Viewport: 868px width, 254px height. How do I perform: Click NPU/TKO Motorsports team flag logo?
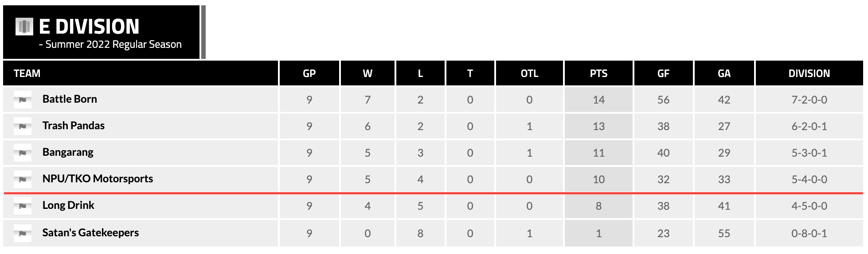tap(23, 179)
